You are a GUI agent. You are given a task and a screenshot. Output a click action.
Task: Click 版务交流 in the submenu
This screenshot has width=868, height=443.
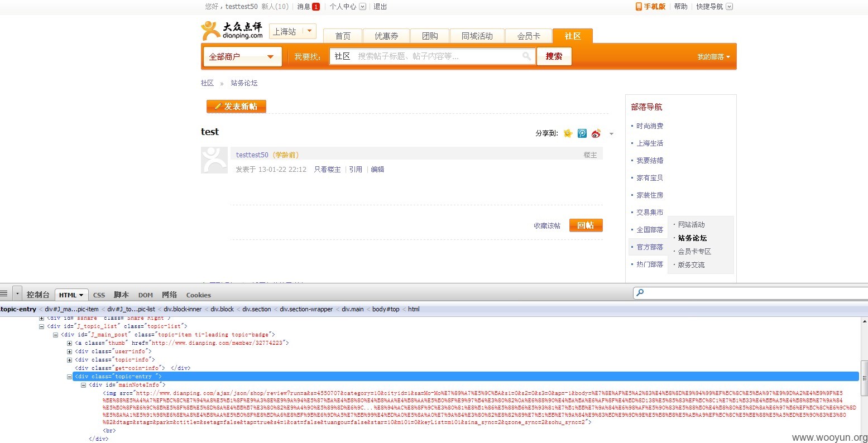(691, 265)
